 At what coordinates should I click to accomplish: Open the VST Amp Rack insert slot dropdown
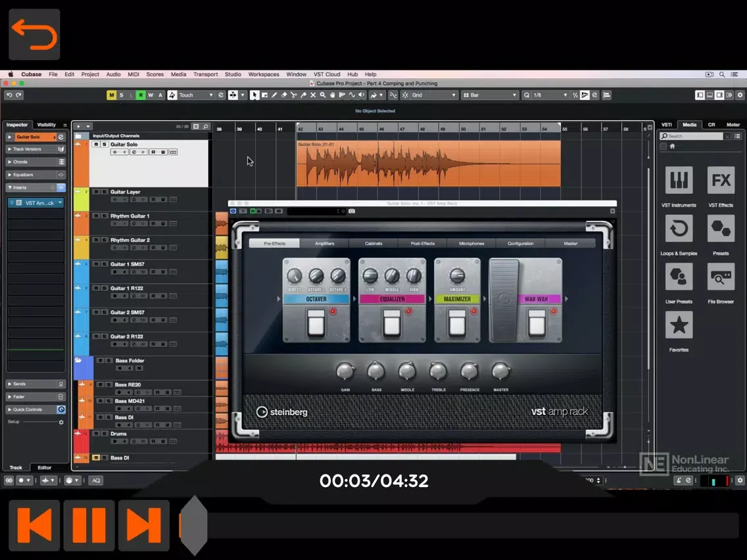pyautogui.click(x=60, y=203)
